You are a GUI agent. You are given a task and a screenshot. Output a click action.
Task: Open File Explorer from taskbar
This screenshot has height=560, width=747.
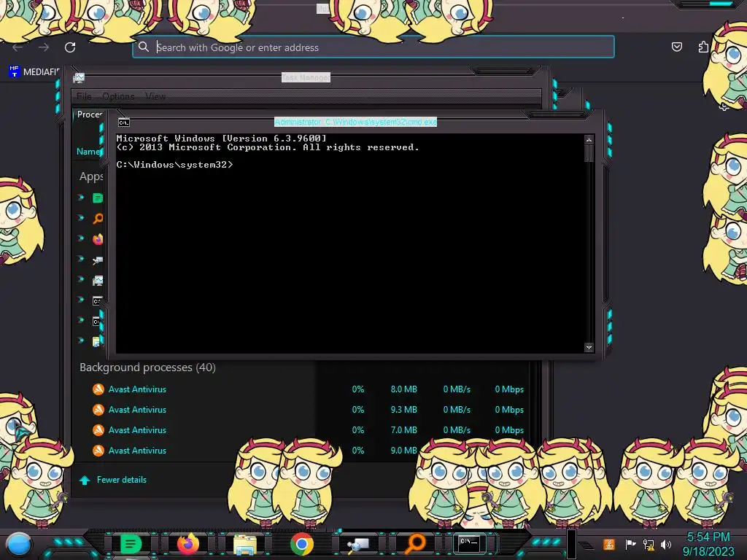[245, 544]
